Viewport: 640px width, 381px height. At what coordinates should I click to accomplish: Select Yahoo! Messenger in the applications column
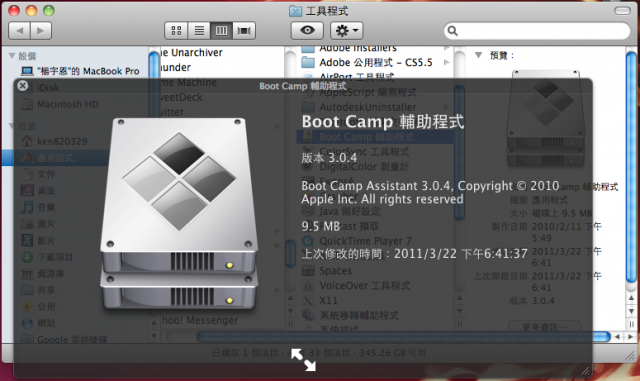tap(199, 321)
